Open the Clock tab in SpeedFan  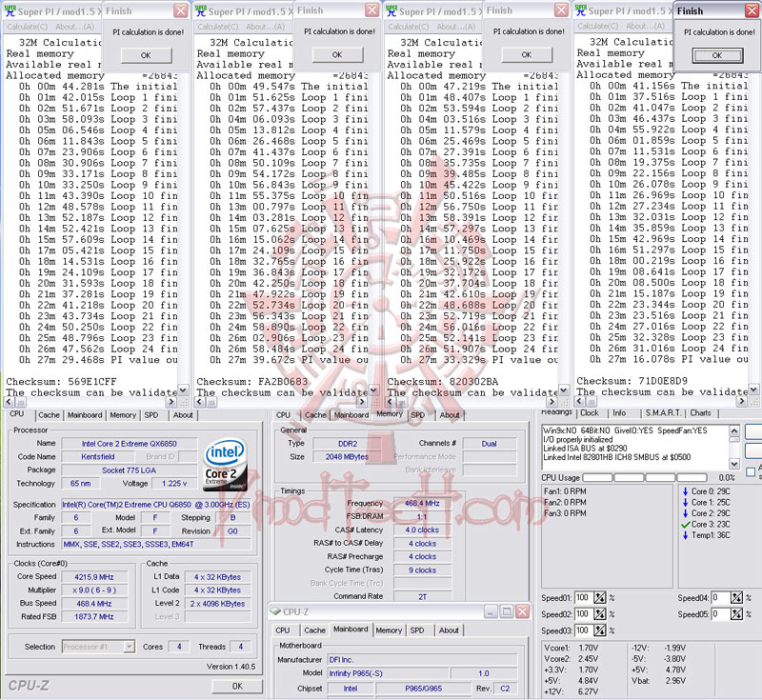click(590, 413)
